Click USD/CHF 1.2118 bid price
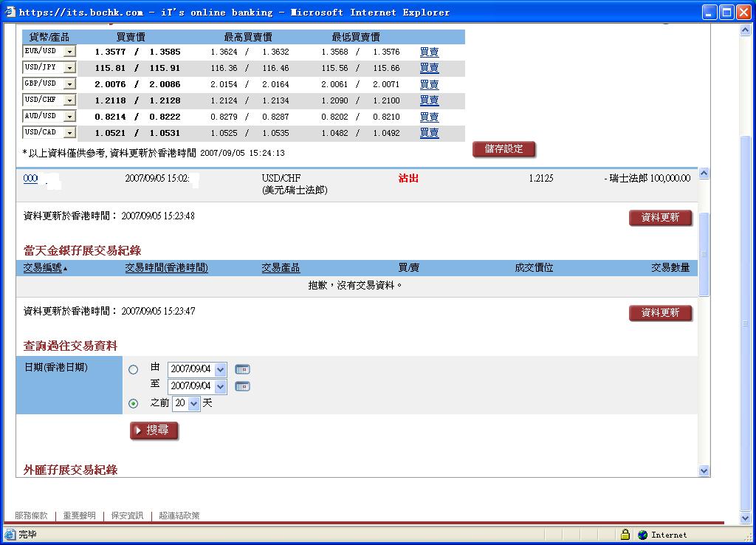 111,100
